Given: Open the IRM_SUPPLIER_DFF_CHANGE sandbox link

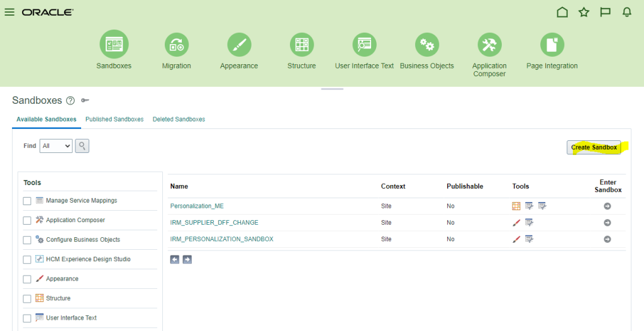Looking at the screenshot, I should pos(214,222).
